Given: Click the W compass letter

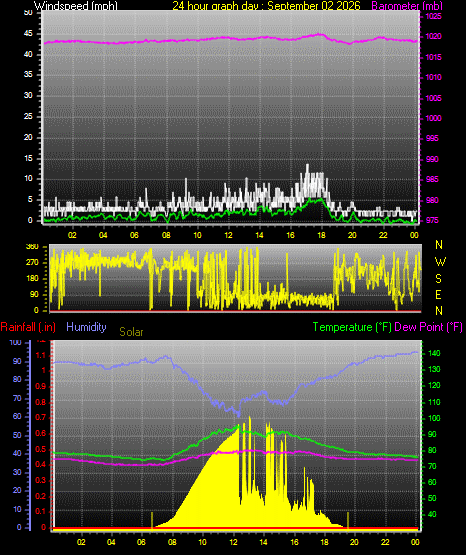Looking at the screenshot, I should click(440, 262).
